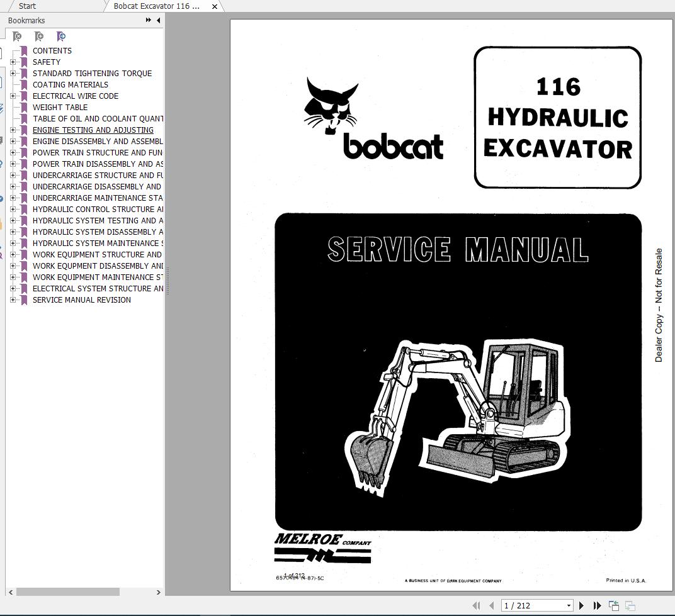Click the delete bookmark icon
Viewport: 675px width, 616px height.
pos(17,36)
